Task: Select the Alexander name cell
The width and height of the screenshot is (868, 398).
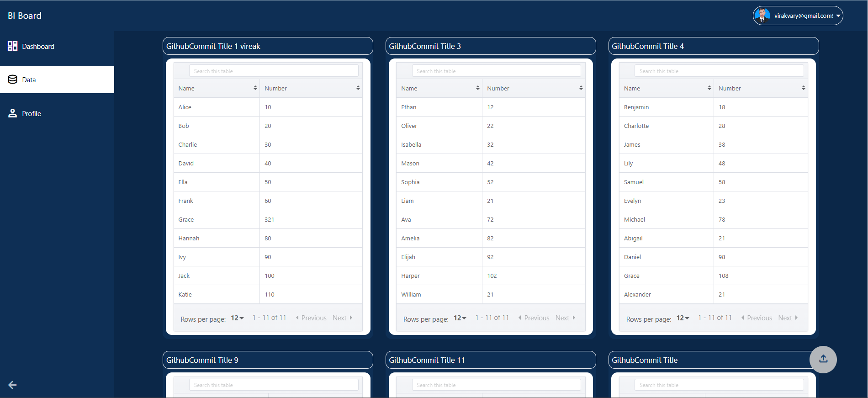Action: (667, 294)
